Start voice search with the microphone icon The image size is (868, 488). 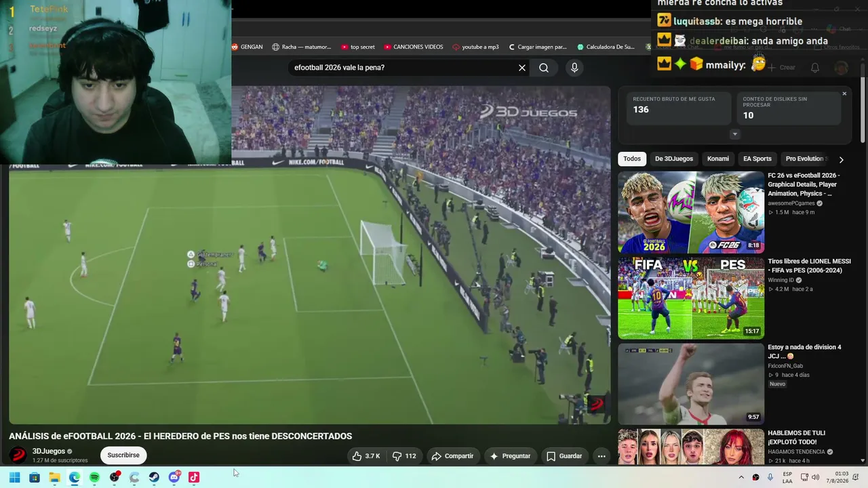click(574, 68)
